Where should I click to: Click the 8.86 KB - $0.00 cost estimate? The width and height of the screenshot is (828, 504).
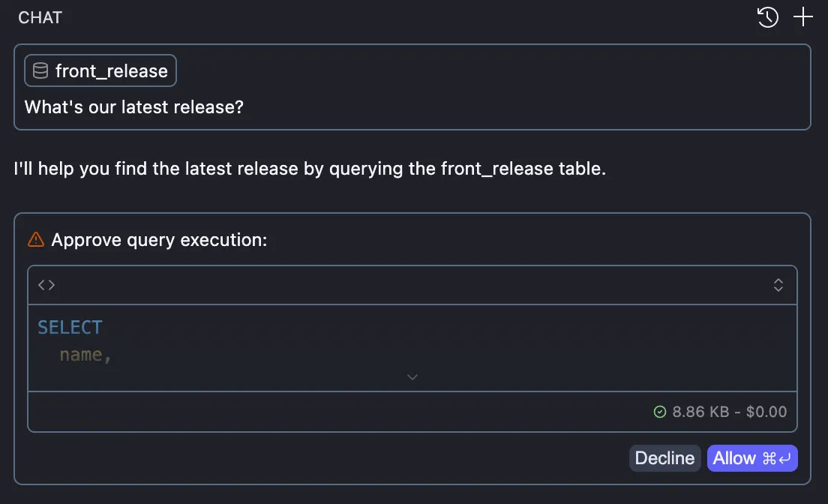(x=729, y=412)
